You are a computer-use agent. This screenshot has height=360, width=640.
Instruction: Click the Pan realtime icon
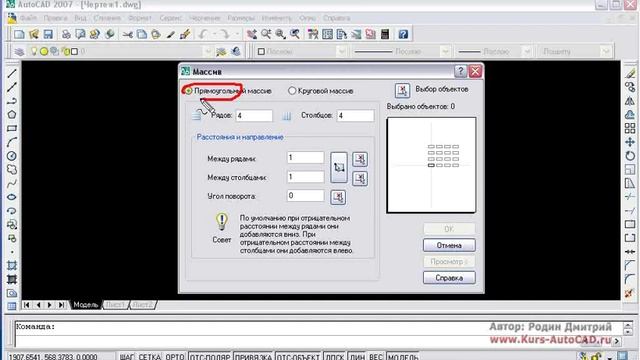252,34
